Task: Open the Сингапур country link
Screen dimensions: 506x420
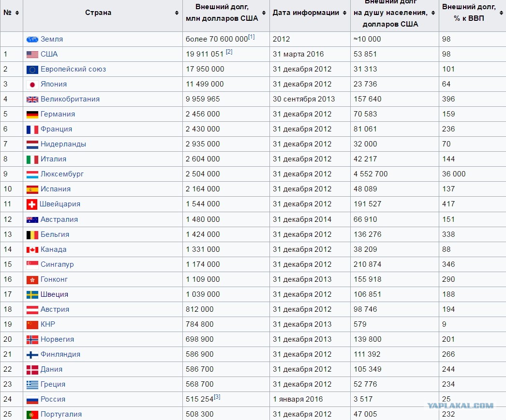Action: pos(57,265)
